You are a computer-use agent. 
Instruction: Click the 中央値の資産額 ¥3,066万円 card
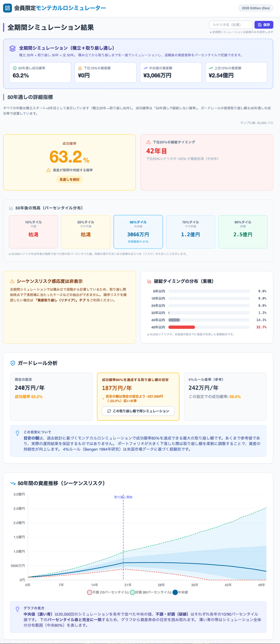(171, 73)
